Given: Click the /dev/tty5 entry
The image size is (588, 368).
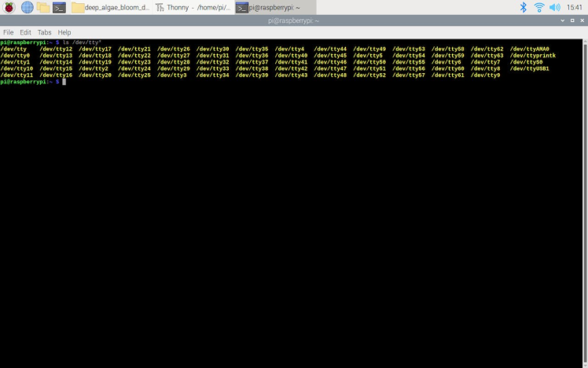Looking at the screenshot, I should pos(368,56).
